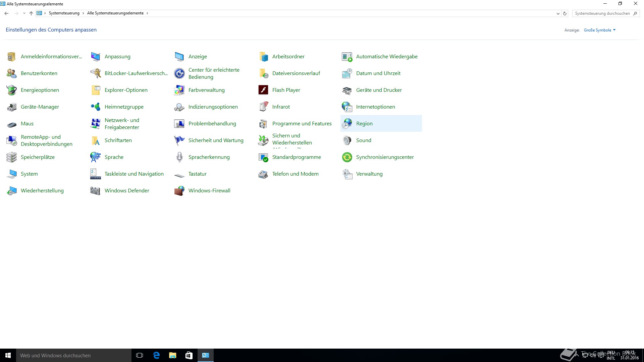Open recent locations dropdown arrow
644x362 pixels.
pyautogui.click(x=24, y=13)
